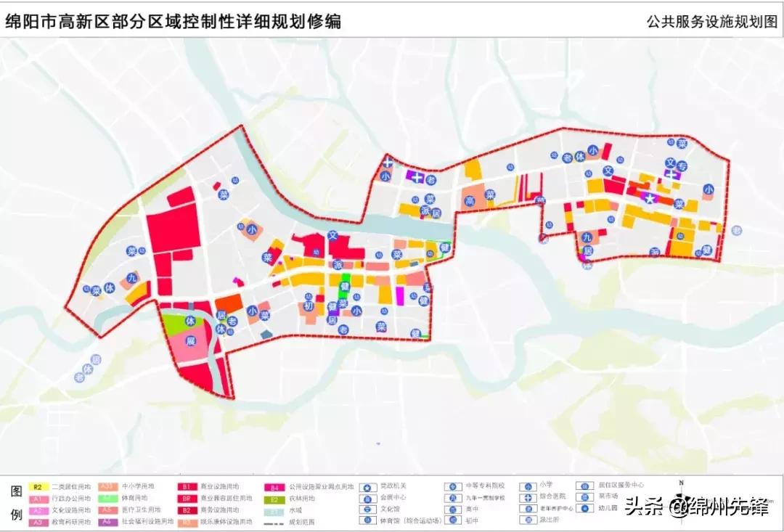Click the 会展中心 icon in legend
The width and height of the screenshot is (784, 532).
(368, 498)
